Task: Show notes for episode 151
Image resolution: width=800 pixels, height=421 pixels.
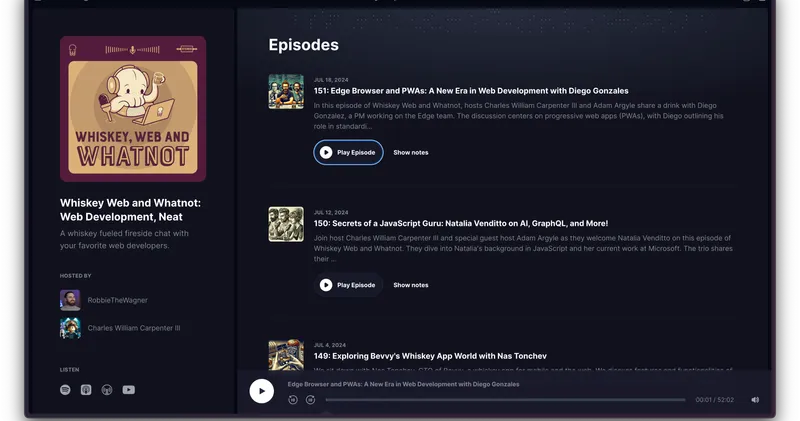Action: pyautogui.click(x=410, y=152)
